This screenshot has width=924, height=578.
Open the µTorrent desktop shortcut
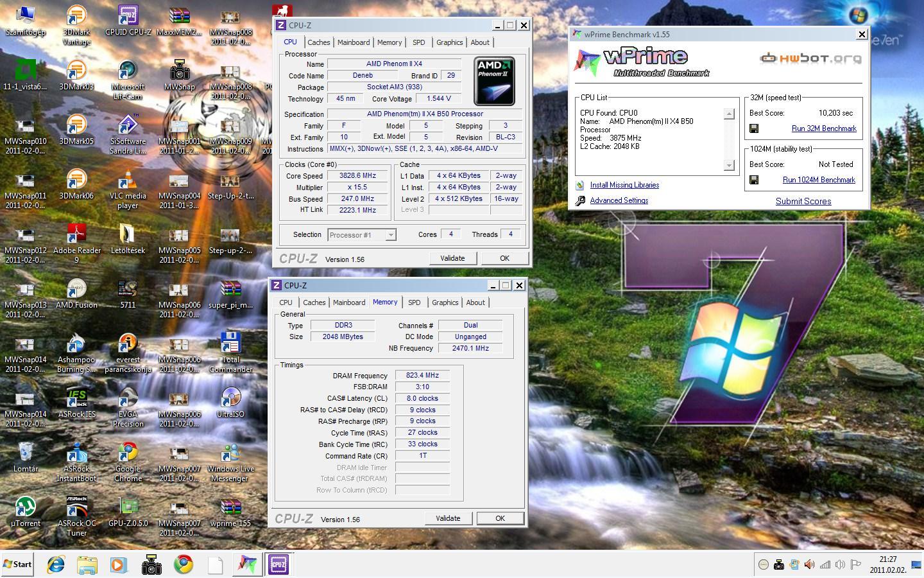[x=25, y=511]
